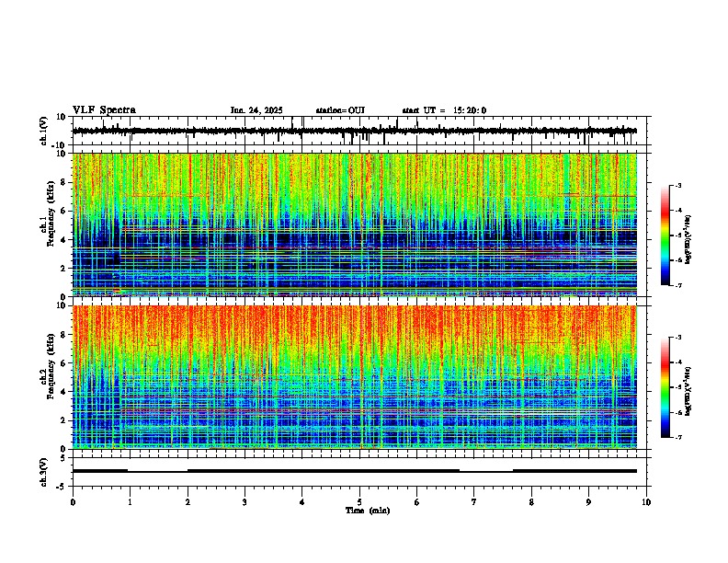This screenshot has height=563, width=728.
Task: Click the ch.1 "Frequency (kHz)" axis label
Action: click(51, 213)
